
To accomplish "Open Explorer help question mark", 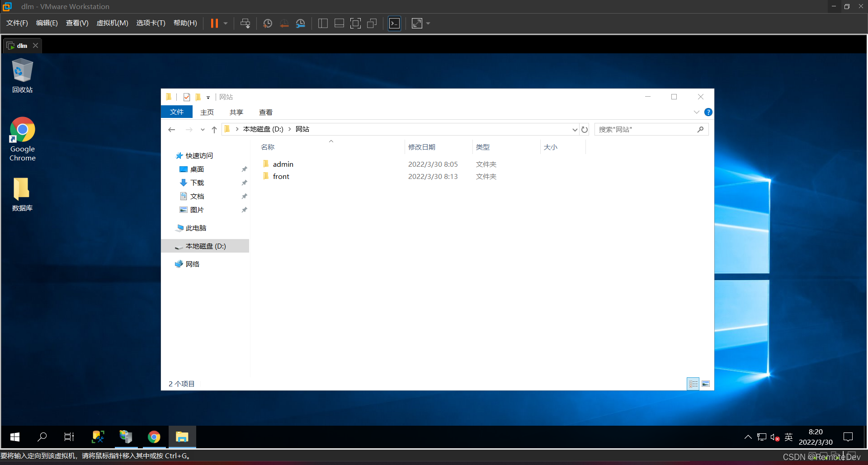I will [708, 112].
